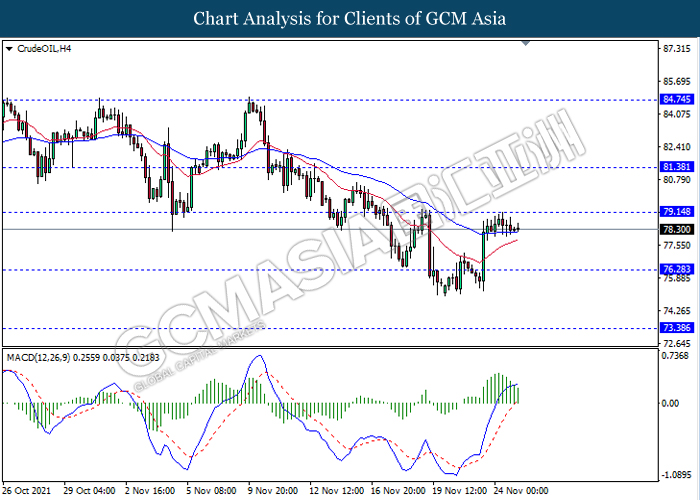Open the CrudeOIL,H4 symbol dropdown arrow
This screenshot has height=500, width=700.
tap(9, 49)
